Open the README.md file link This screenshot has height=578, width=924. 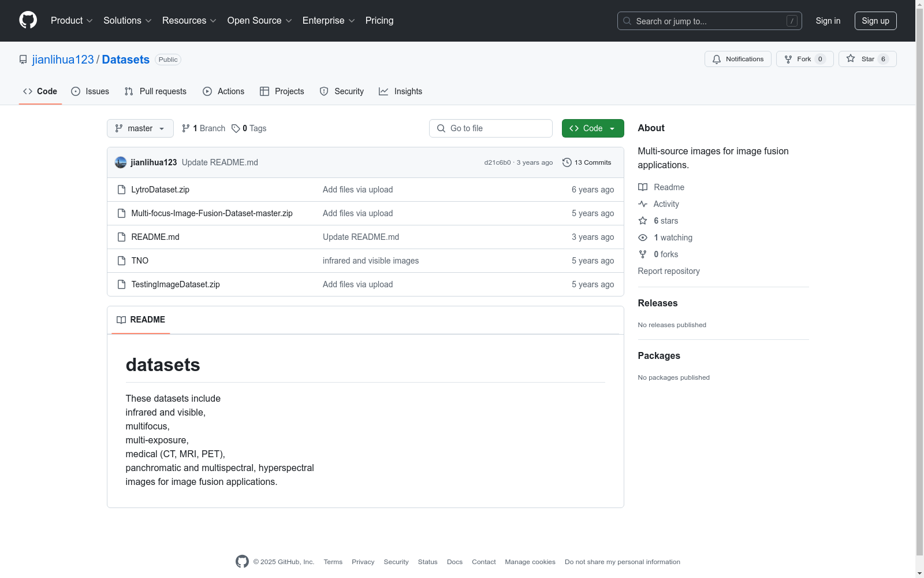point(155,237)
